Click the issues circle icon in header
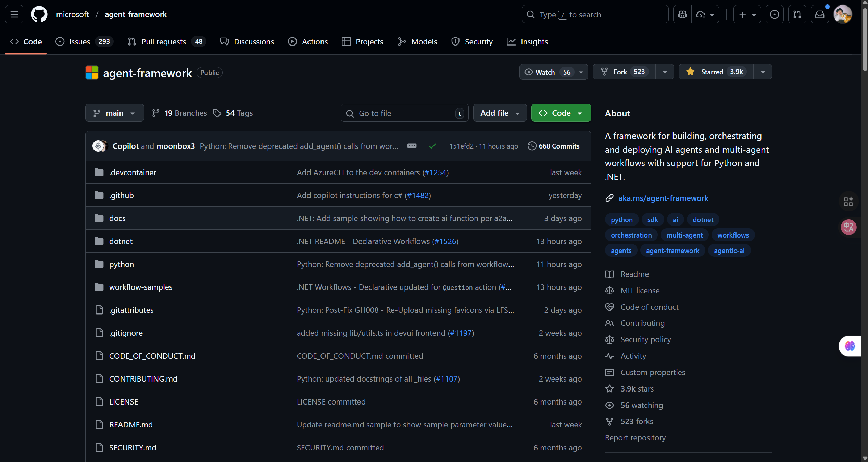868x462 pixels. [774, 14]
